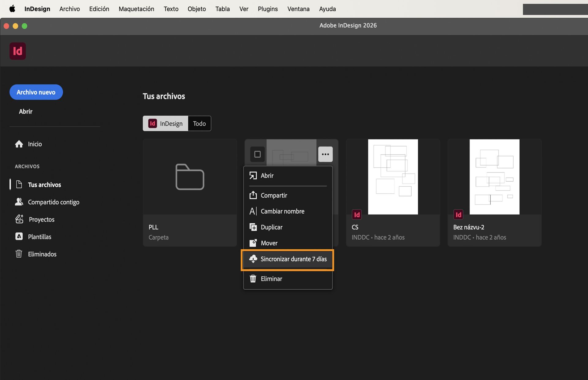Open the Archivo menu

point(70,9)
